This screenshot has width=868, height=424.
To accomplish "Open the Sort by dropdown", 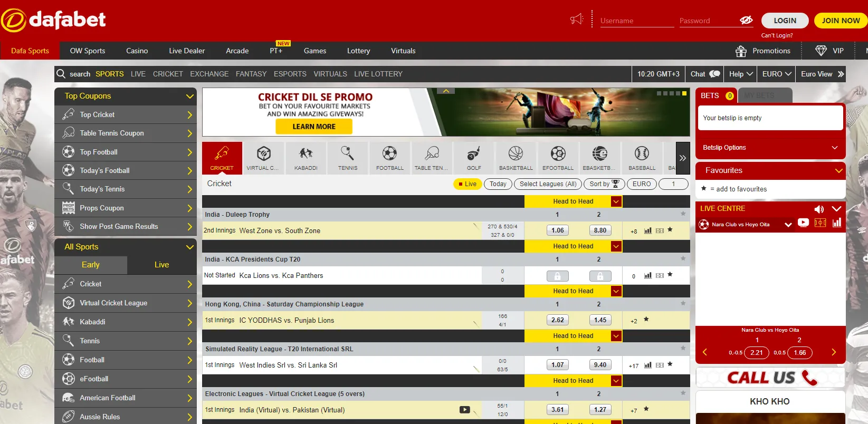I will [604, 184].
